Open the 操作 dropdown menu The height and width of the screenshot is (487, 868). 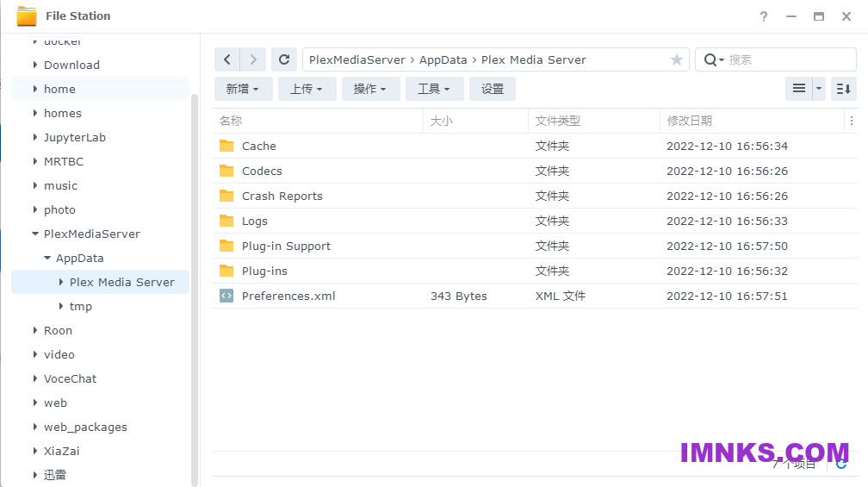pos(370,89)
